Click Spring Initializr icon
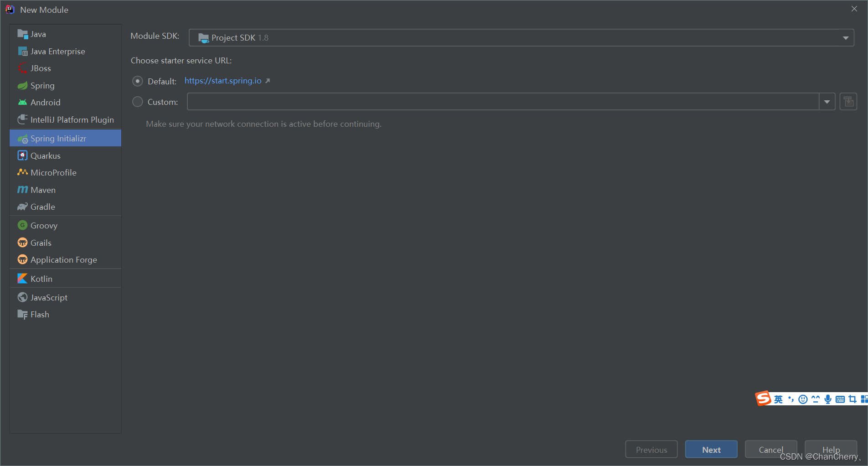868x466 pixels. point(22,139)
